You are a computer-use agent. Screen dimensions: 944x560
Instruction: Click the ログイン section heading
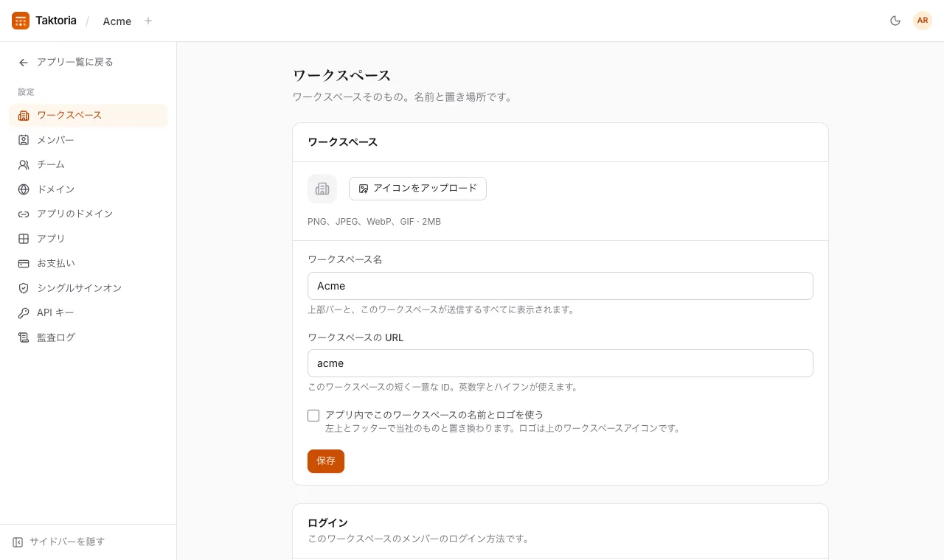coord(327,523)
